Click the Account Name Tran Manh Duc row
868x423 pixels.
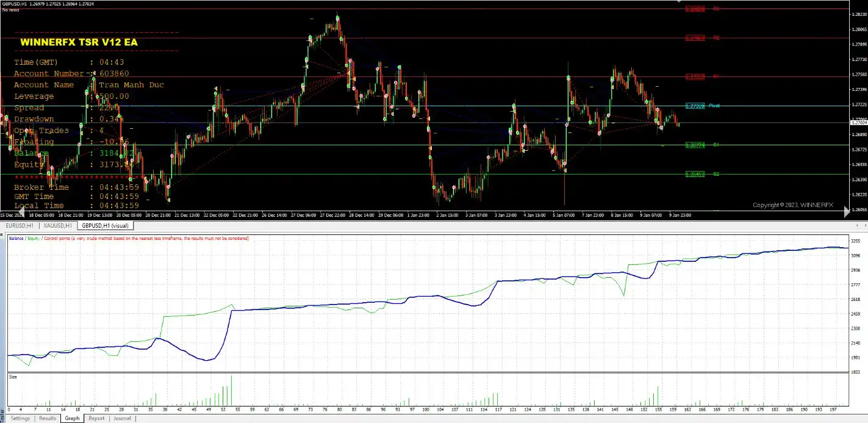tap(89, 85)
